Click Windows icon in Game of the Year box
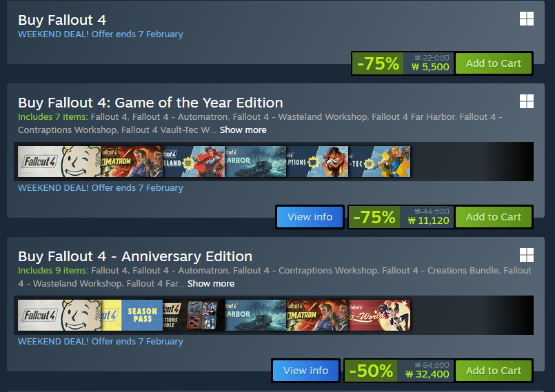The height and width of the screenshot is (392, 555). pos(527,101)
